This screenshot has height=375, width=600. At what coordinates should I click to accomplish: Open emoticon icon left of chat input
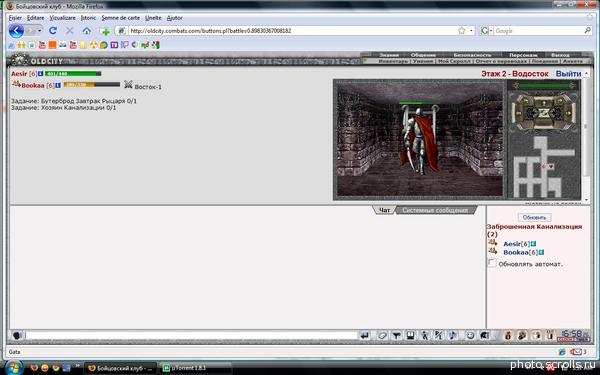tap(17, 336)
